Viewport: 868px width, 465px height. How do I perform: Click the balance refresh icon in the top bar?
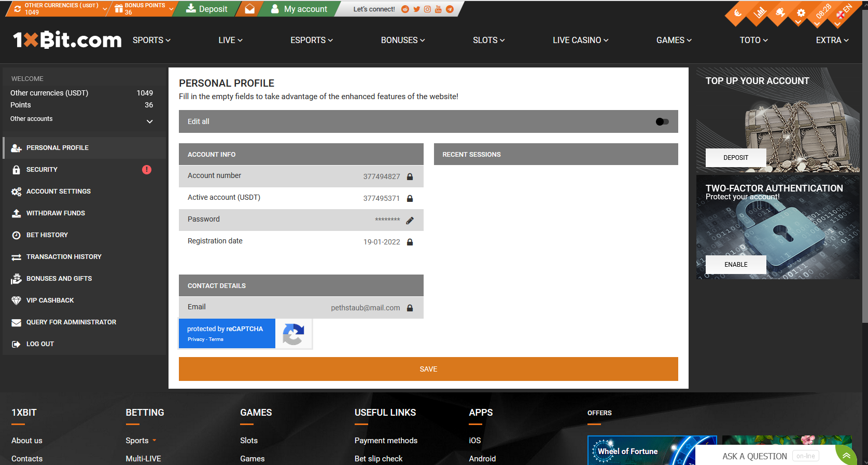[17, 9]
